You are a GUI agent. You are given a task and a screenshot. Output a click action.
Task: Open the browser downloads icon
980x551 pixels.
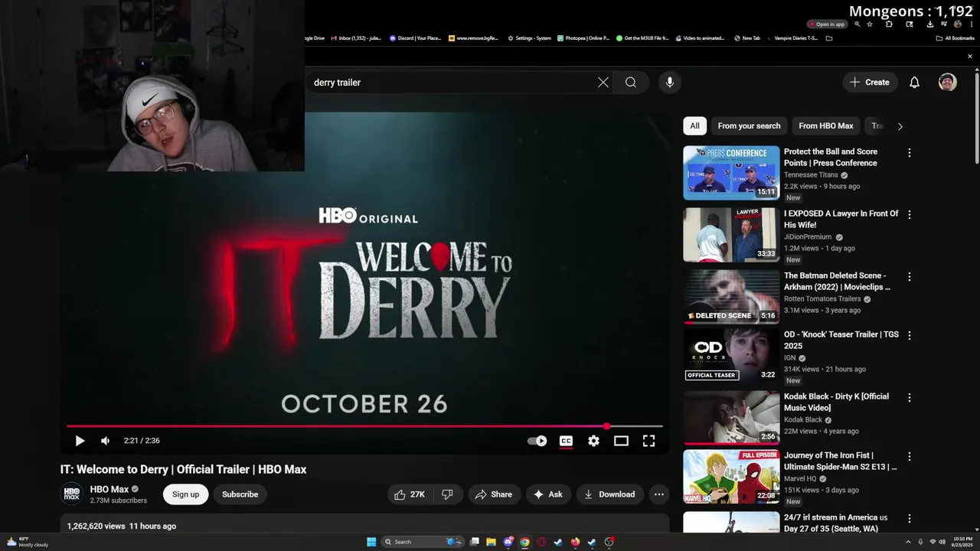coord(929,24)
